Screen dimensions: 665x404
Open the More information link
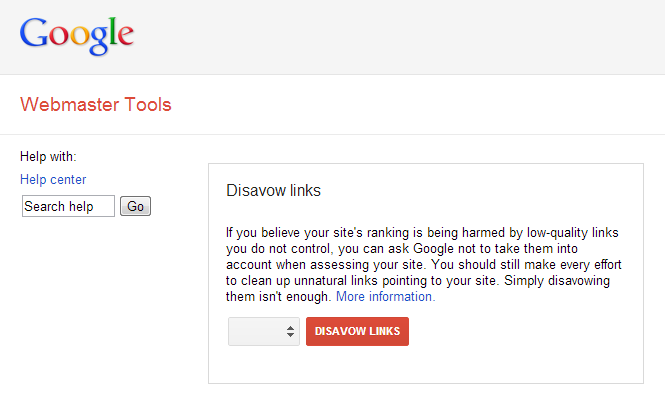click(386, 296)
